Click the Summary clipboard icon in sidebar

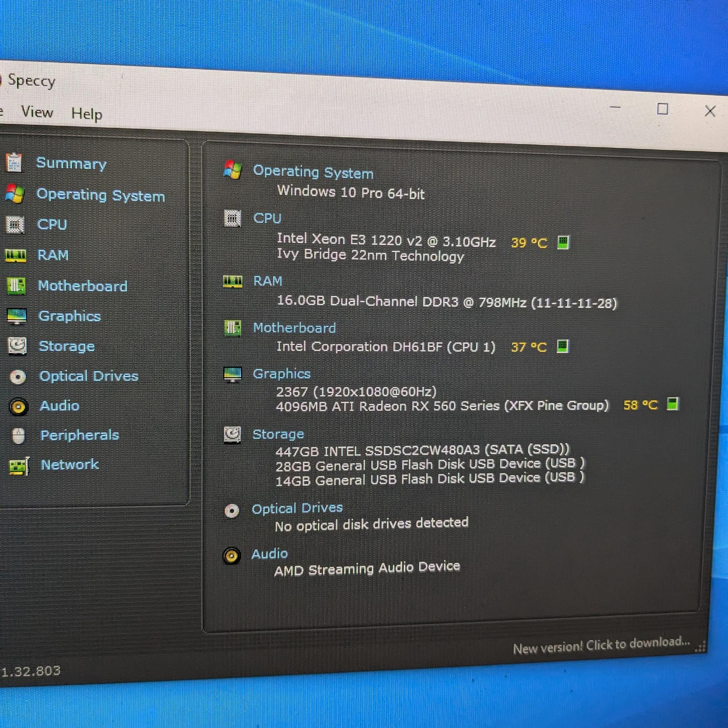(14, 162)
